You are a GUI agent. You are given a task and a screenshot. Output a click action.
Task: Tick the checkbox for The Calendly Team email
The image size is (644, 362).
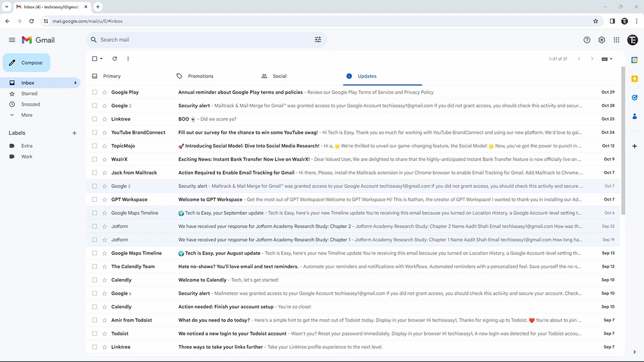click(x=95, y=266)
